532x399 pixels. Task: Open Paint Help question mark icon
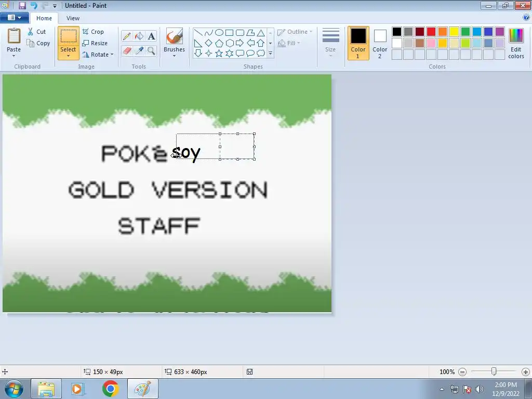[526, 18]
